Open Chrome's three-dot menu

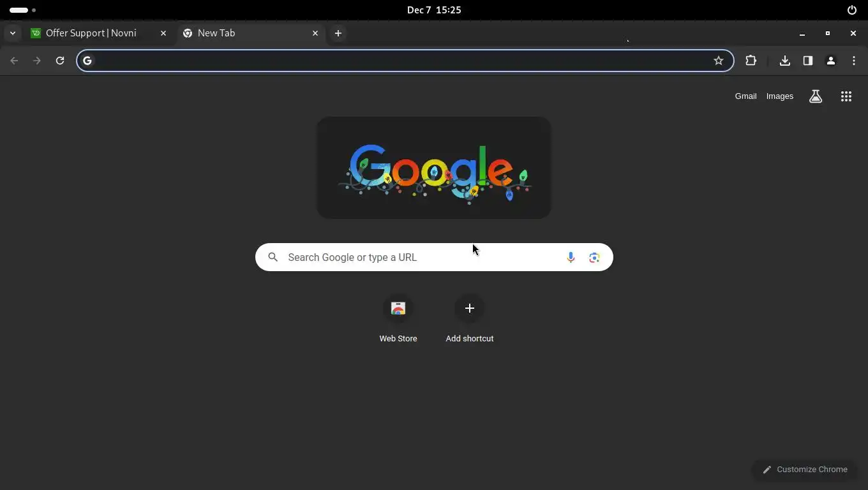tap(854, 61)
